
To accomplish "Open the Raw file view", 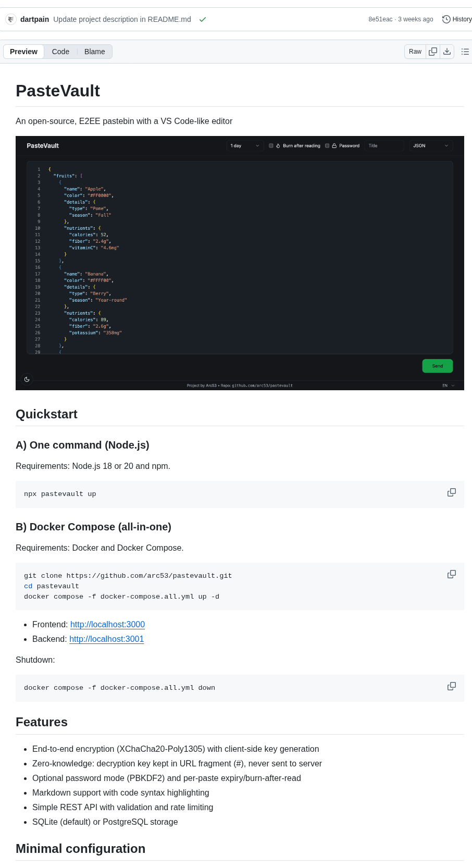I will point(415,52).
